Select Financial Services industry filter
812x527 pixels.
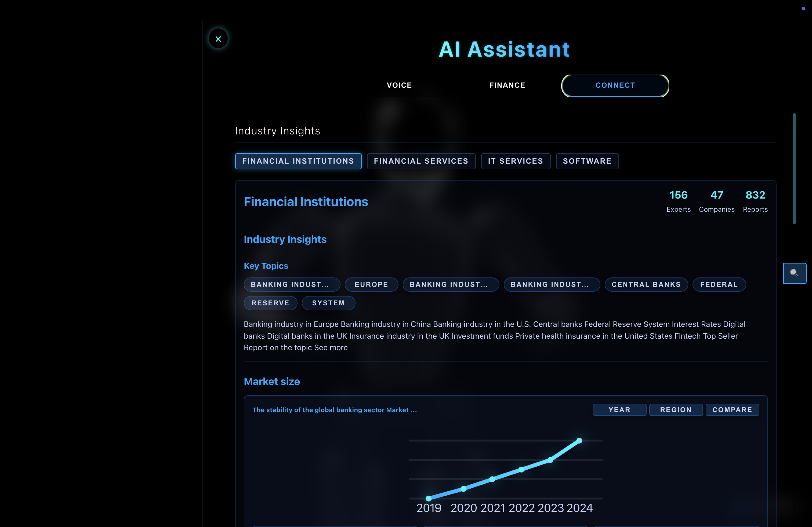click(421, 161)
